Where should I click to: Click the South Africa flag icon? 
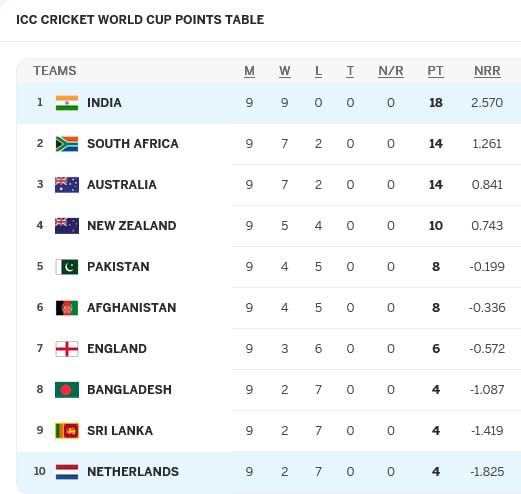67,144
